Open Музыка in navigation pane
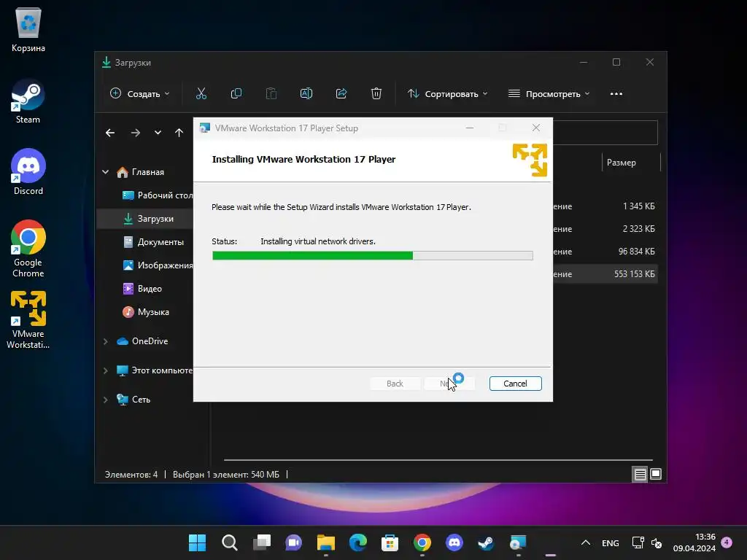The width and height of the screenshot is (747, 560). [146, 312]
